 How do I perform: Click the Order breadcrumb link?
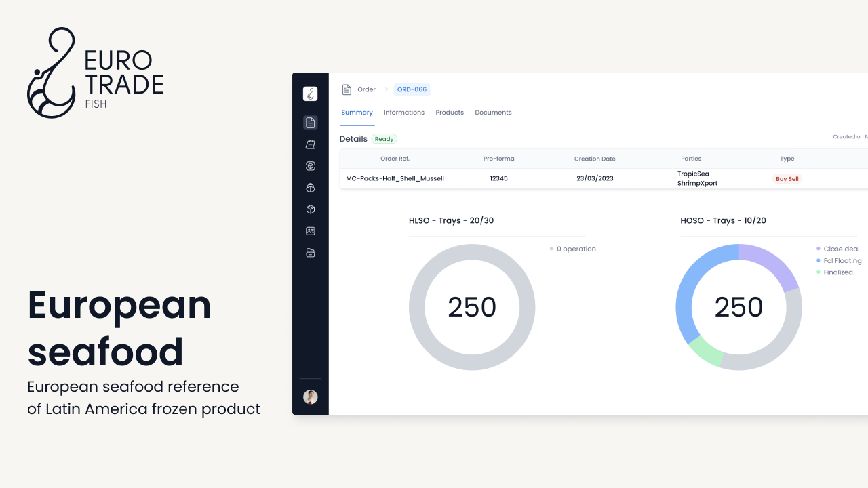(366, 89)
